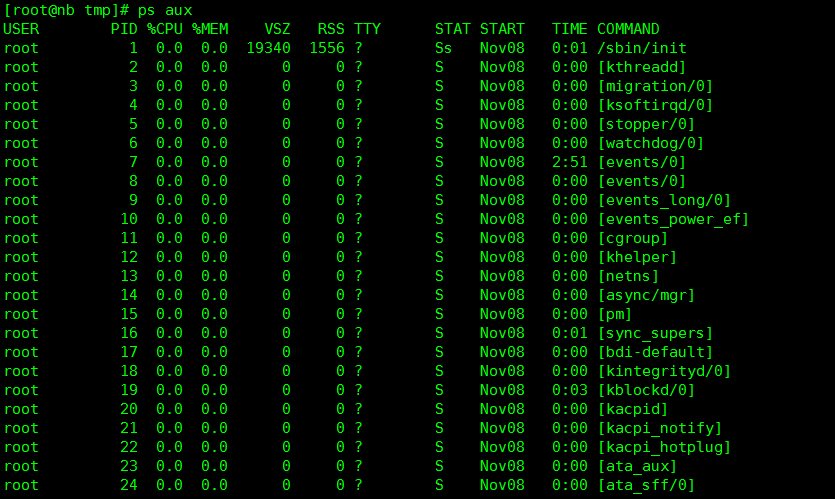Image resolution: width=835 pixels, height=499 pixels.
Task: Click the time value 0:03
Action: point(570,390)
